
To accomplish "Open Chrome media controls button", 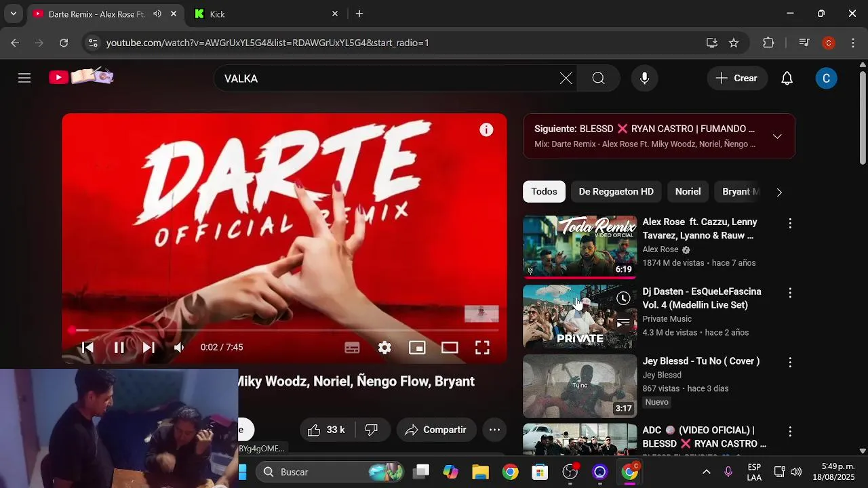I will coord(804,43).
